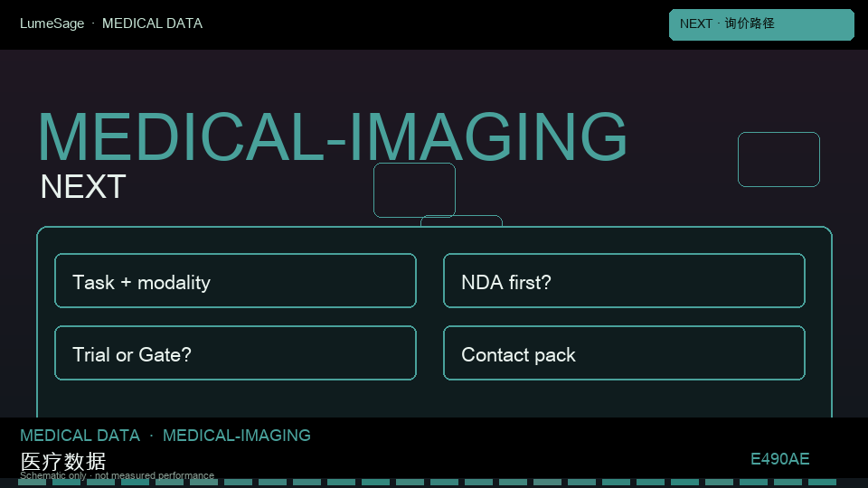Click the small tab outline above the panel

[461, 221]
